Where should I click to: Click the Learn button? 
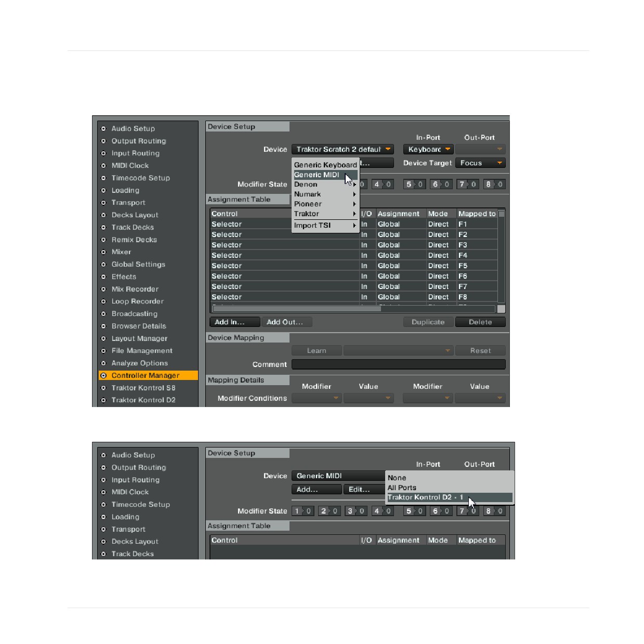[317, 351]
